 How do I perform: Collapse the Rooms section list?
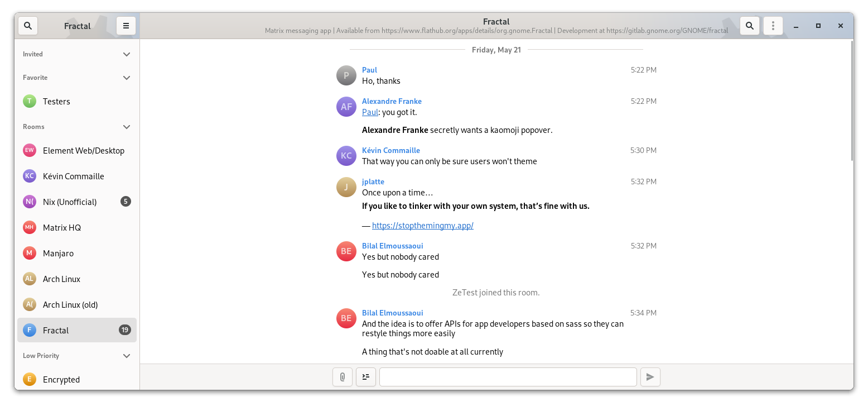127,127
